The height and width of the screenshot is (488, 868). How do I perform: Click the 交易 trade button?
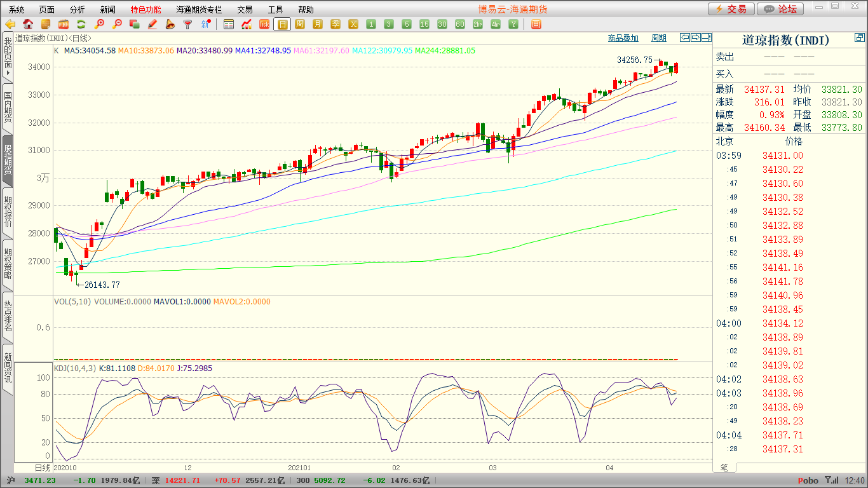coord(731,9)
